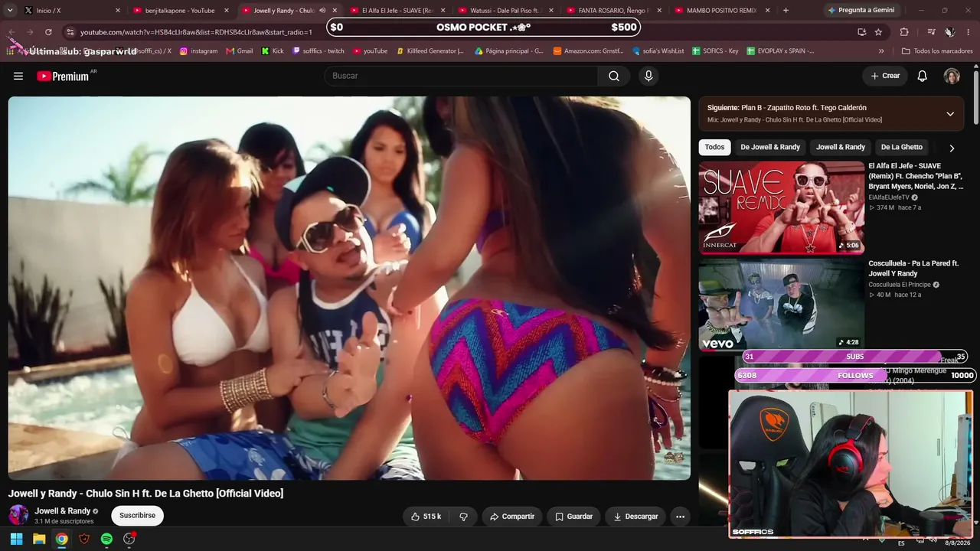Click the Buscar search input field
Image resolution: width=980 pixels, height=551 pixels.
tap(461, 76)
